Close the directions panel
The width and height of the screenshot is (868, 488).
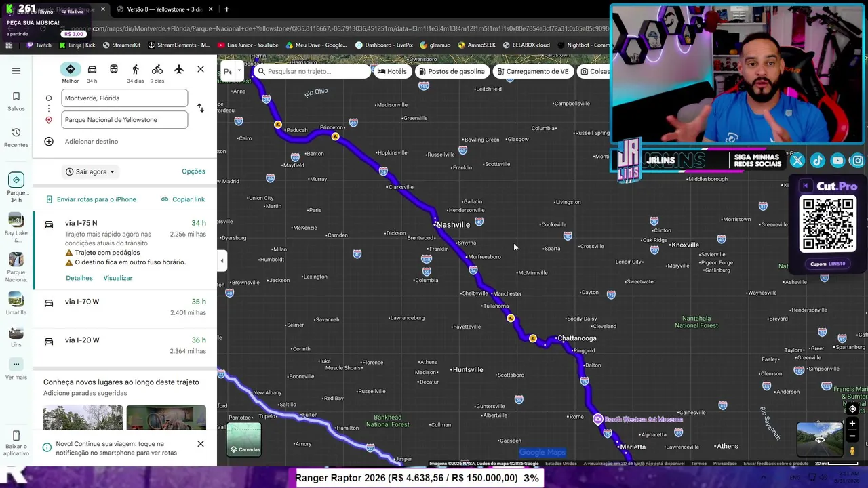(x=201, y=69)
